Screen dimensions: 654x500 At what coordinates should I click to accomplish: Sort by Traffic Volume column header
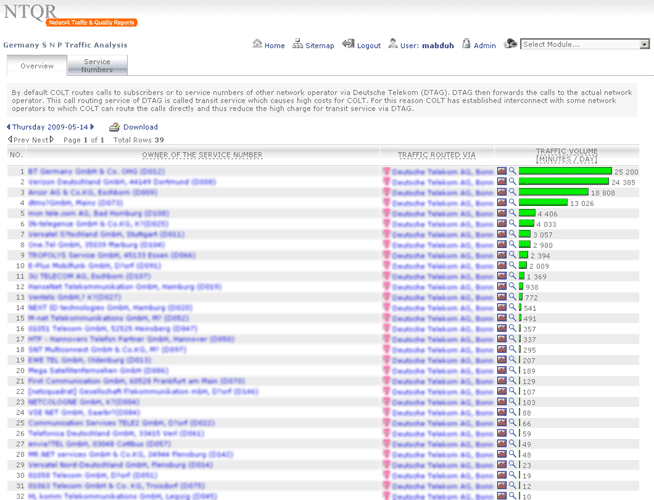point(567,155)
